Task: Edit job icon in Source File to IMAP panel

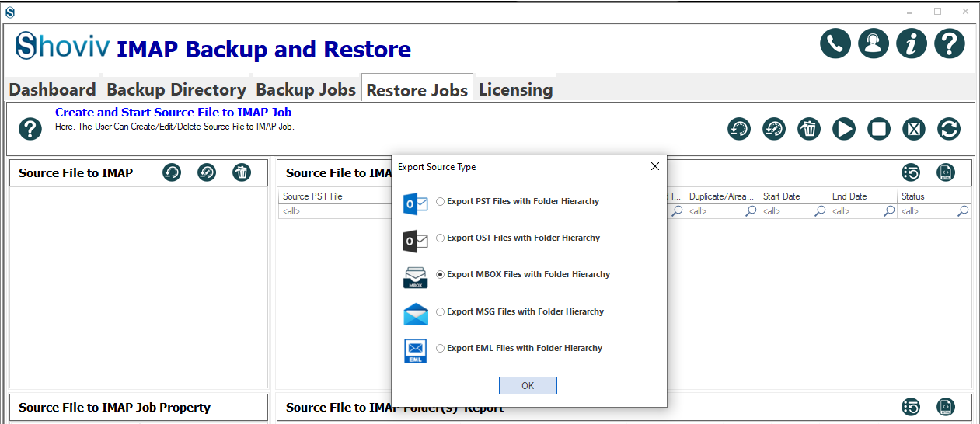Action: 207,172
